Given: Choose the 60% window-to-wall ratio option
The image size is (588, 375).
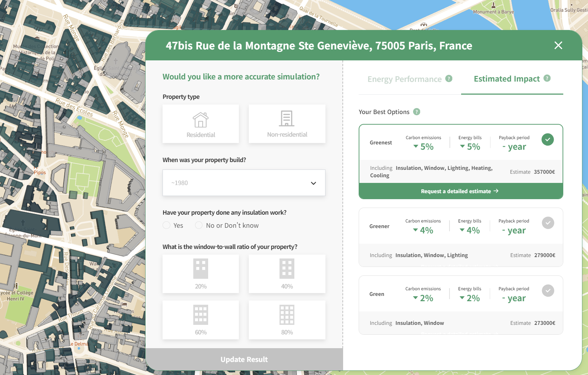Looking at the screenshot, I should coord(201,320).
